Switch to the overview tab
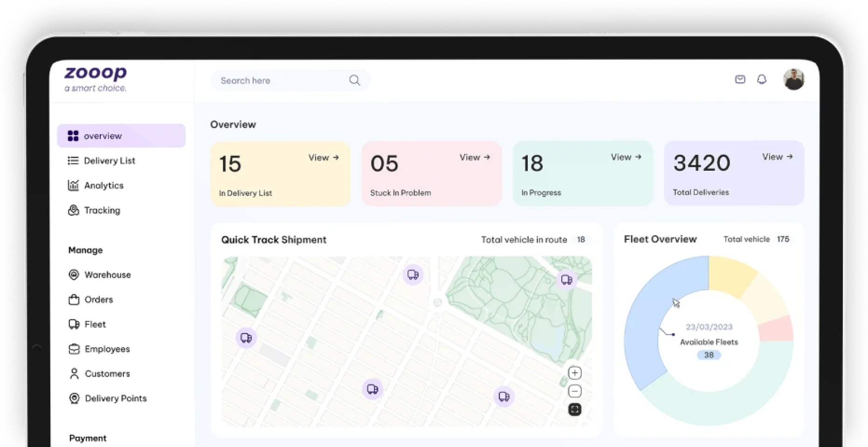 102,136
